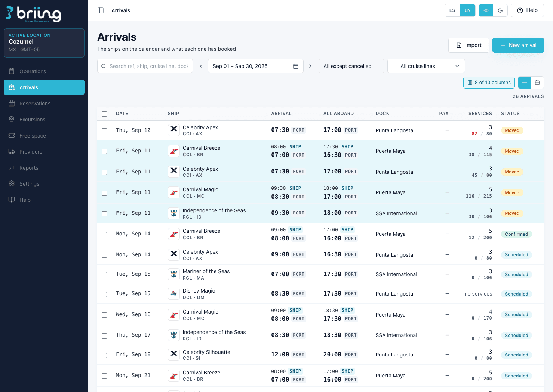The image size is (553, 392).
Task: Click Carnival Breeze logo on Sep 21 row
Action: point(174,376)
